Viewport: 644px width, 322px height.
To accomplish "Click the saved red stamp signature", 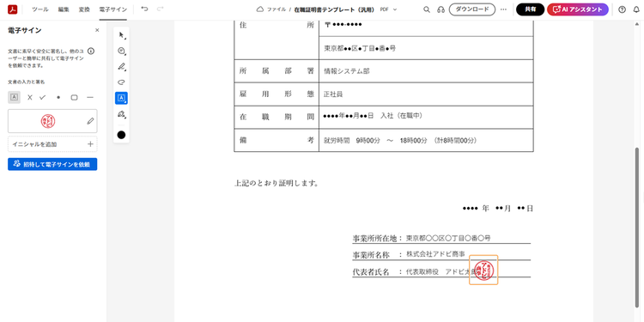I will point(48,121).
